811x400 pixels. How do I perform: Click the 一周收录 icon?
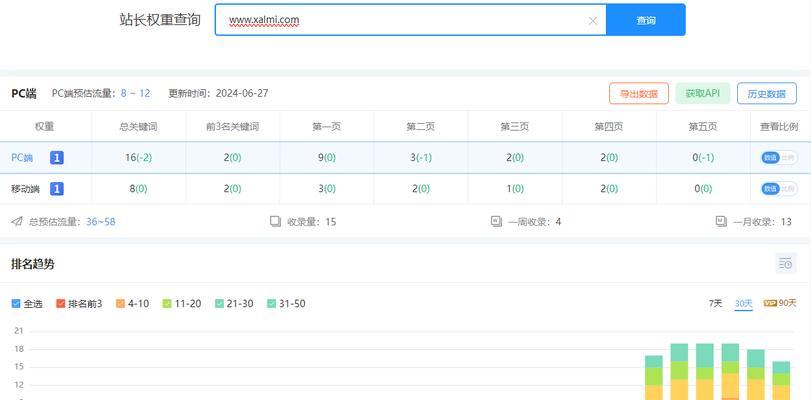click(x=496, y=221)
